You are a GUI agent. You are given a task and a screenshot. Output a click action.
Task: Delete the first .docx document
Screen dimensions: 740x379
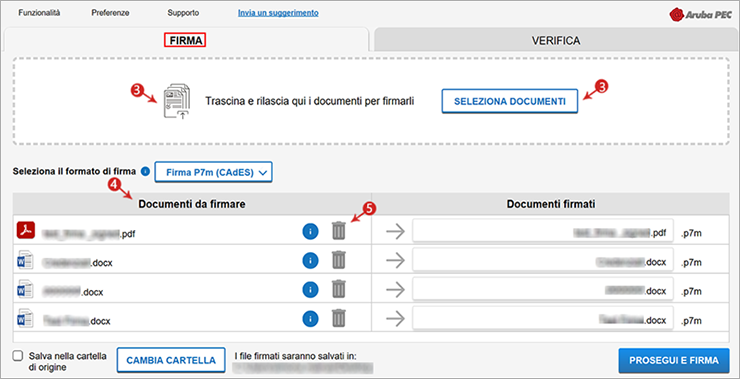pos(338,261)
